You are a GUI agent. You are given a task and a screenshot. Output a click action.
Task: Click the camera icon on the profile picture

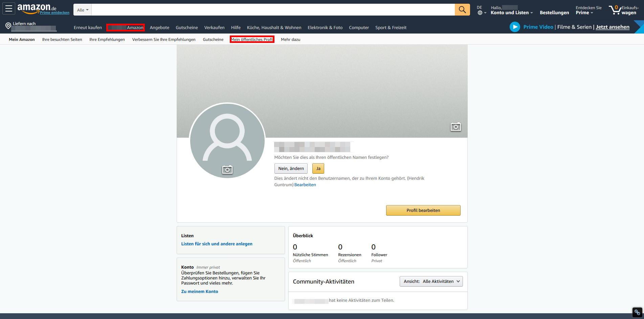(x=227, y=170)
